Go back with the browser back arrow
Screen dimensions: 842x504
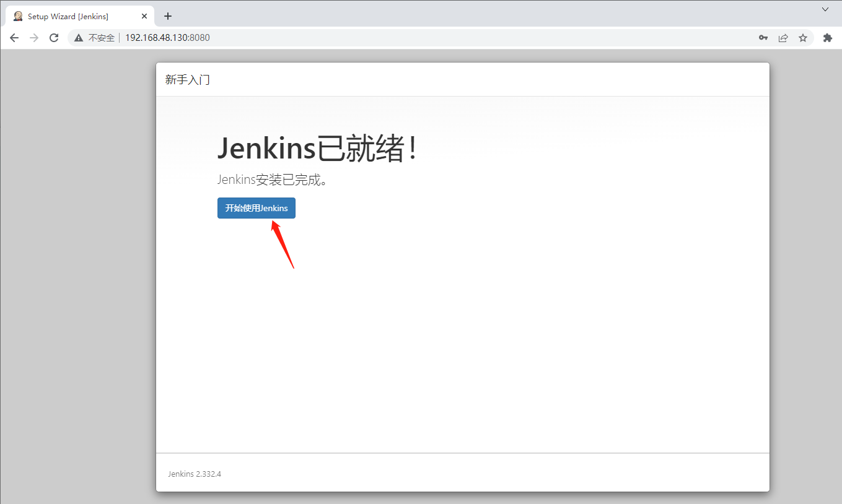[x=14, y=38]
